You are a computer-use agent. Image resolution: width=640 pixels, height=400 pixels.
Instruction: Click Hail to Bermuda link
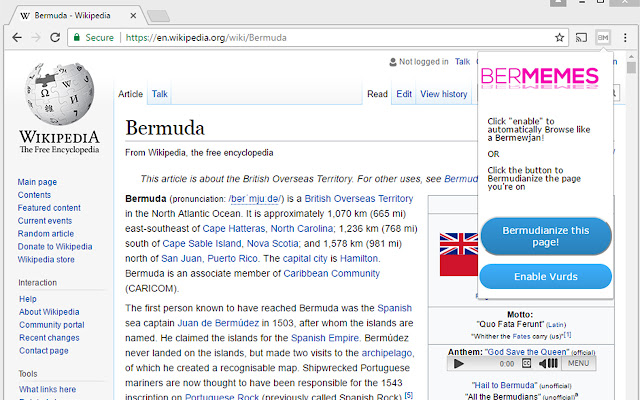point(504,385)
